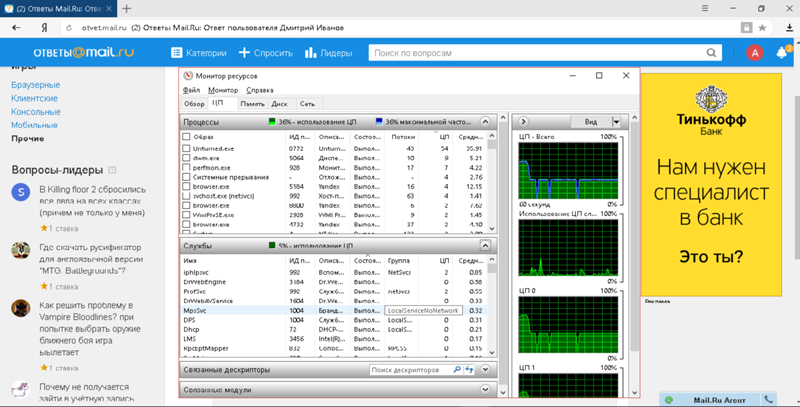Expand the Связанные дескрипторы section
Image resolution: width=800 pixels, height=407 pixels.
click(x=485, y=369)
